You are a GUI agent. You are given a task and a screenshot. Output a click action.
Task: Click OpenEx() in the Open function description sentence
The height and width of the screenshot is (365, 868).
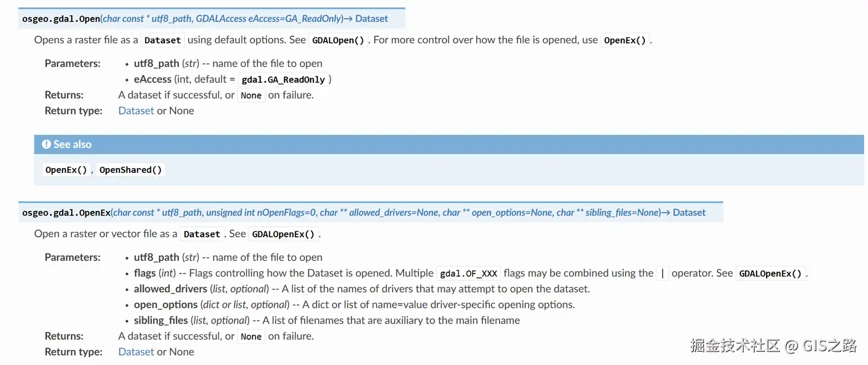tap(624, 40)
